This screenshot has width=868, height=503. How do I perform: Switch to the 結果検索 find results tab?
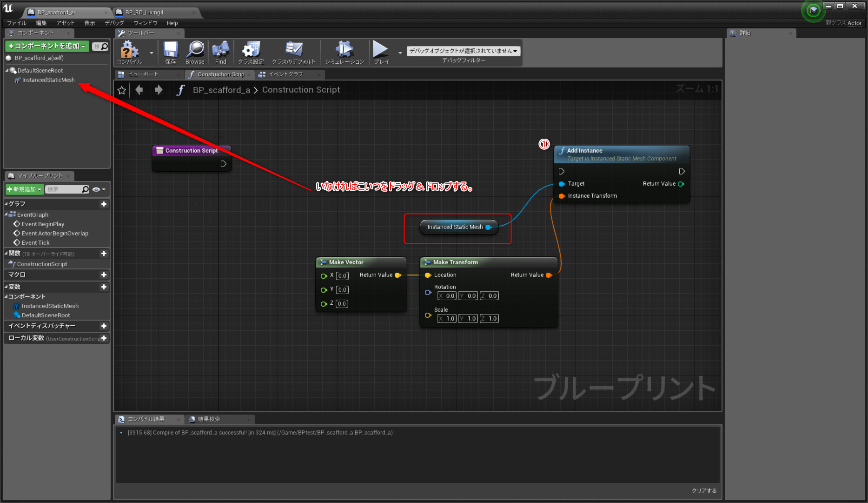[x=219, y=419]
